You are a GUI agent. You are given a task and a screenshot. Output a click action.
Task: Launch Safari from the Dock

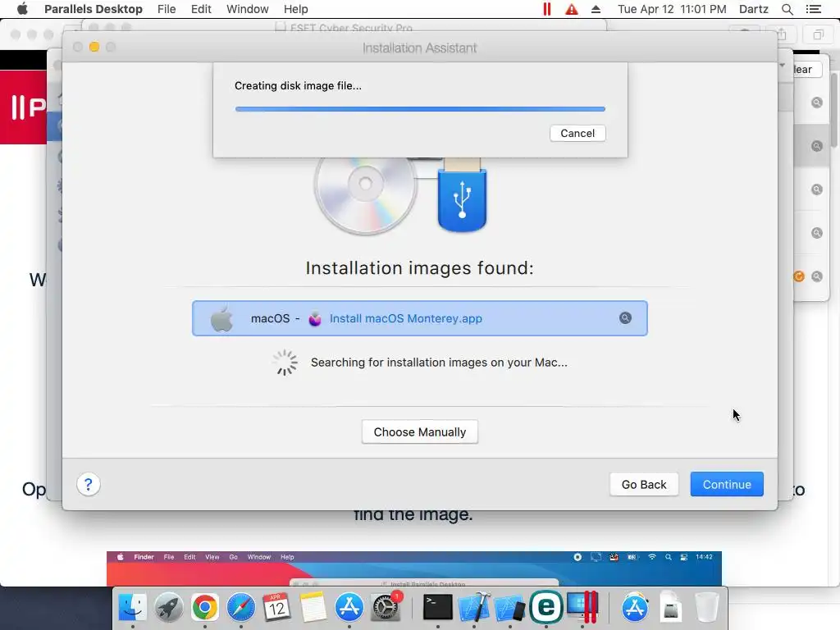(241, 607)
